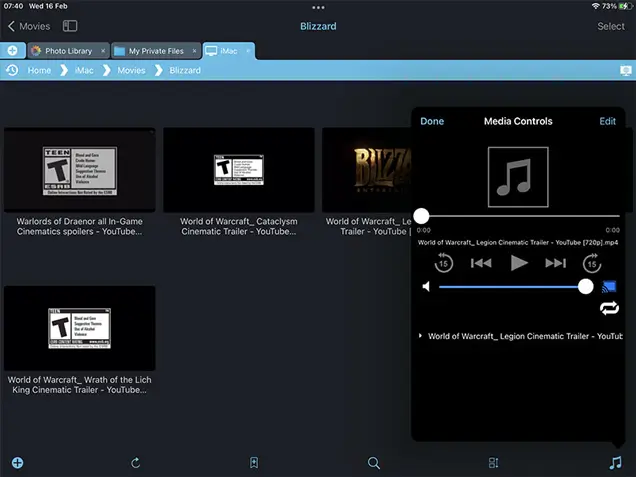Navigate to Movies in breadcrumb
This screenshot has width=636, height=477.
point(131,71)
